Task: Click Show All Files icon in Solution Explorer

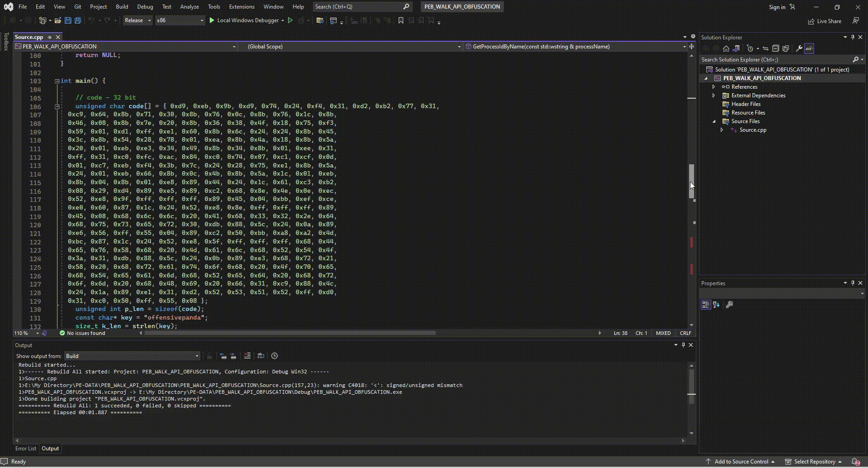Action: click(x=786, y=48)
